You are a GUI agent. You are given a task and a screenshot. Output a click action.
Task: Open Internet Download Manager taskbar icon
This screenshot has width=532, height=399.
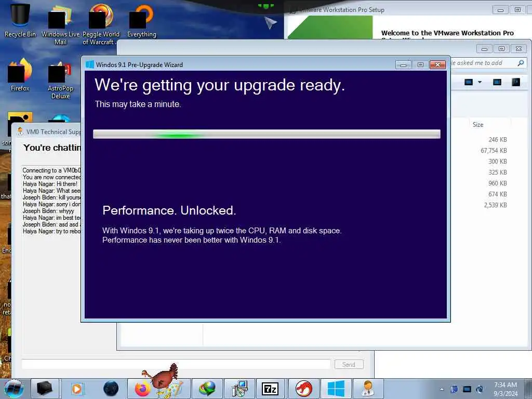(x=207, y=389)
